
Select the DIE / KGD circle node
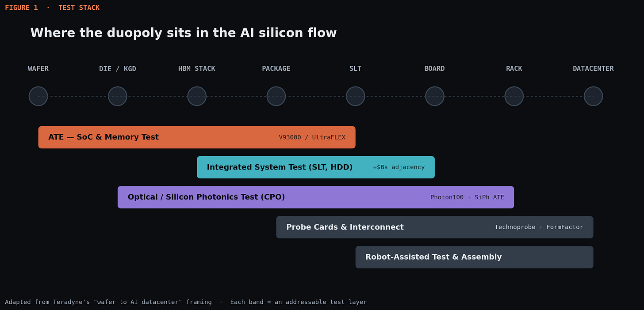click(x=118, y=96)
